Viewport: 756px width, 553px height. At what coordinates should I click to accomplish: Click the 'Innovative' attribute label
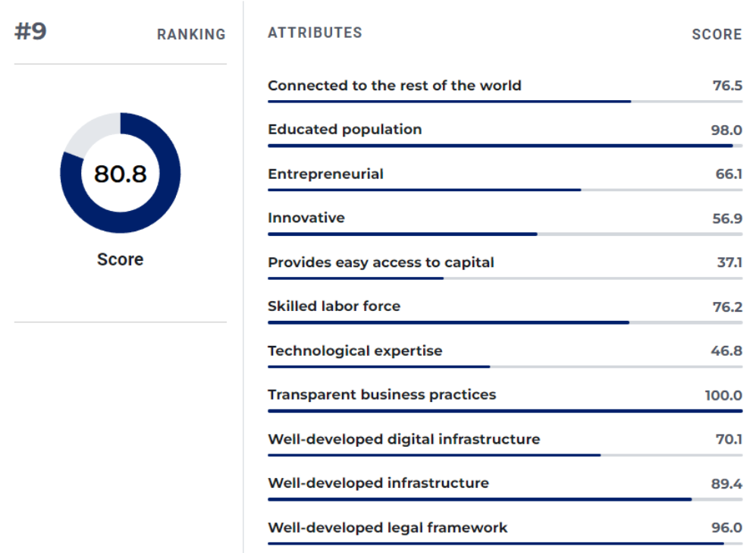[x=306, y=218]
